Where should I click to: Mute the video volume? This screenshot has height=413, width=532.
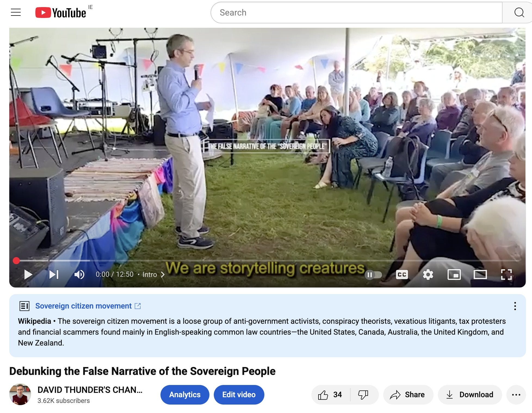point(79,275)
